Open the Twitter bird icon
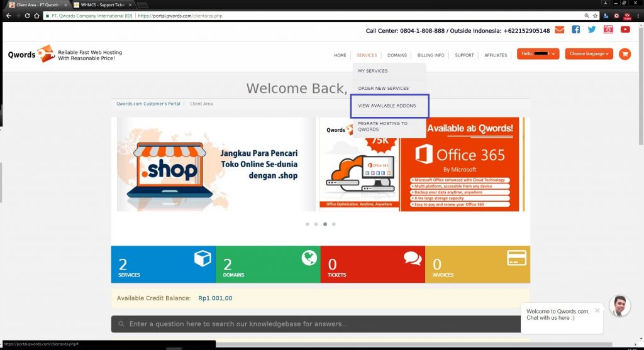Viewport: 644px width, 350px height. coord(592,30)
